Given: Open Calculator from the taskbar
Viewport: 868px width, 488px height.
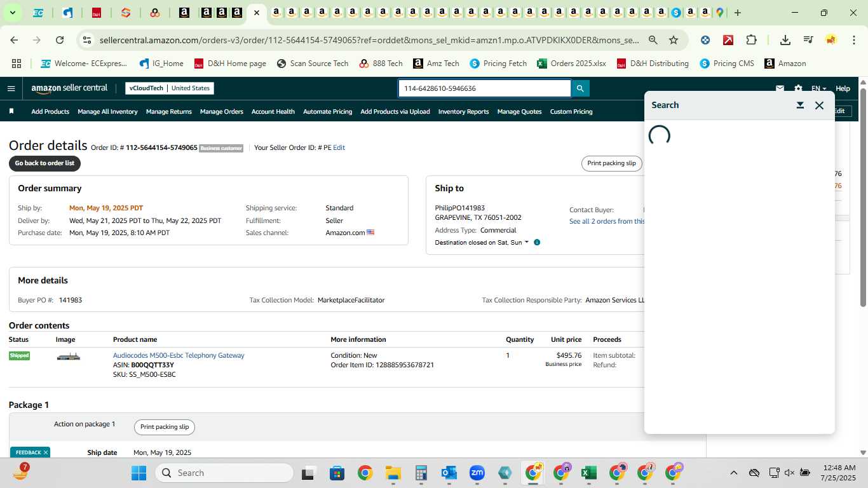Looking at the screenshot, I should click(x=421, y=473).
